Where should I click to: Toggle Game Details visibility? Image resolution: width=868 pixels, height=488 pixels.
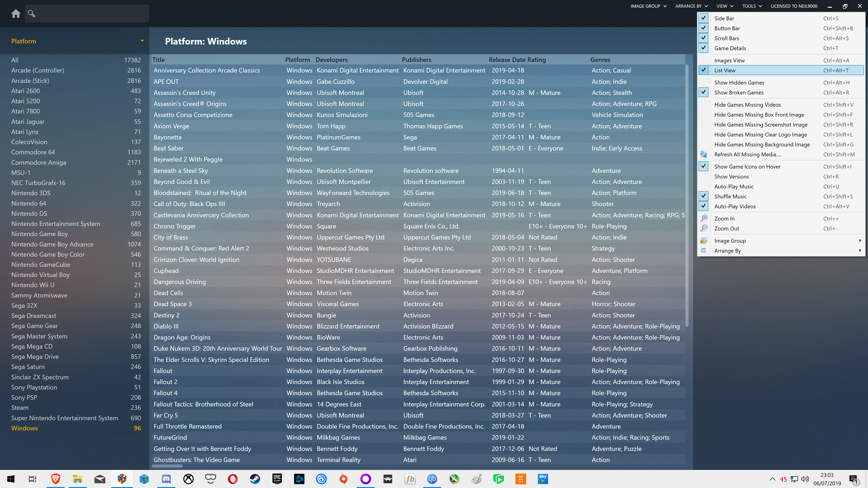(781, 48)
